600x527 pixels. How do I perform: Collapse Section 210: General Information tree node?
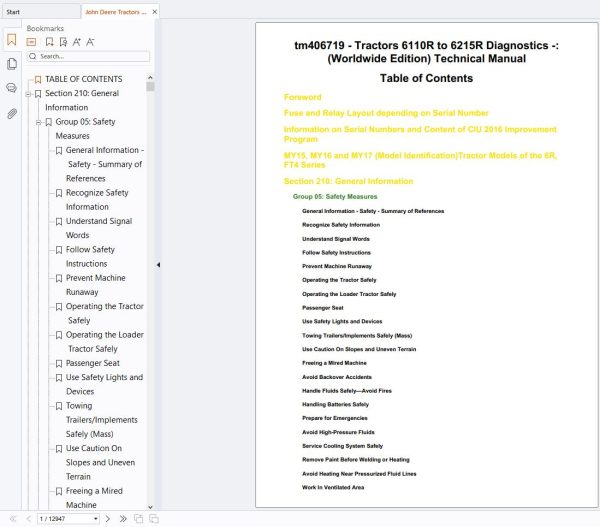(28, 94)
